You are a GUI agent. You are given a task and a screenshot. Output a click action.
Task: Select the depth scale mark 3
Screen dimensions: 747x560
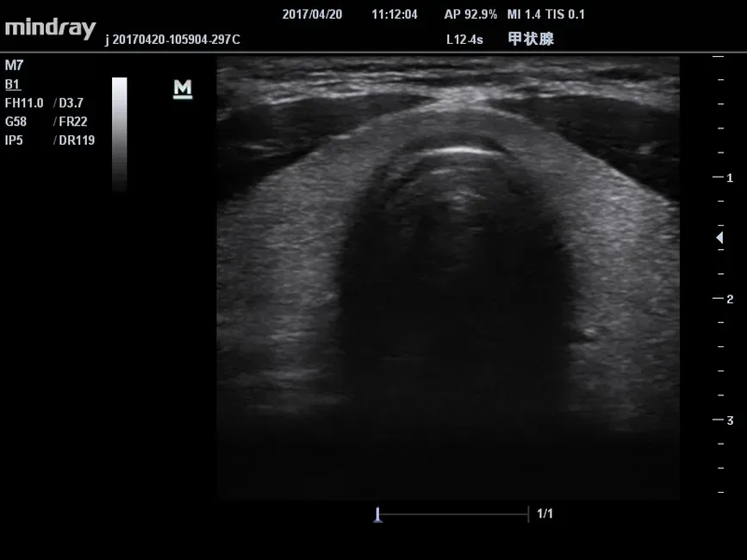pyautogui.click(x=729, y=420)
